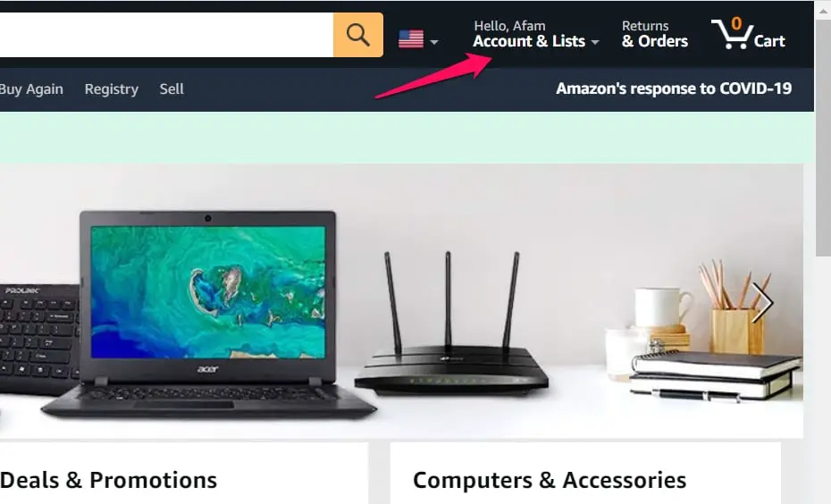This screenshot has height=504, width=831.
Task: Click the Acer laptop in hero banner
Action: click(x=208, y=313)
